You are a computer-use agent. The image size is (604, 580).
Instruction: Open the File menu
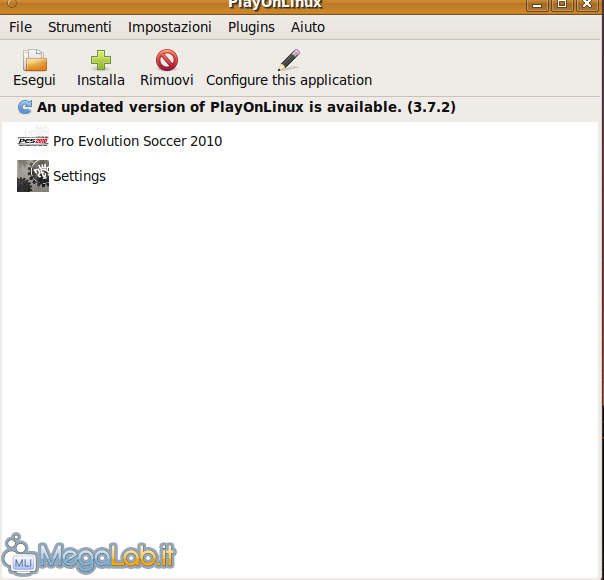point(20,27)
